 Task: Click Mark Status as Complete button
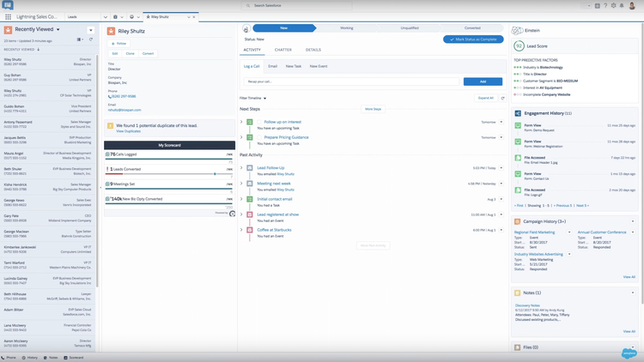(x=473, y=39)
